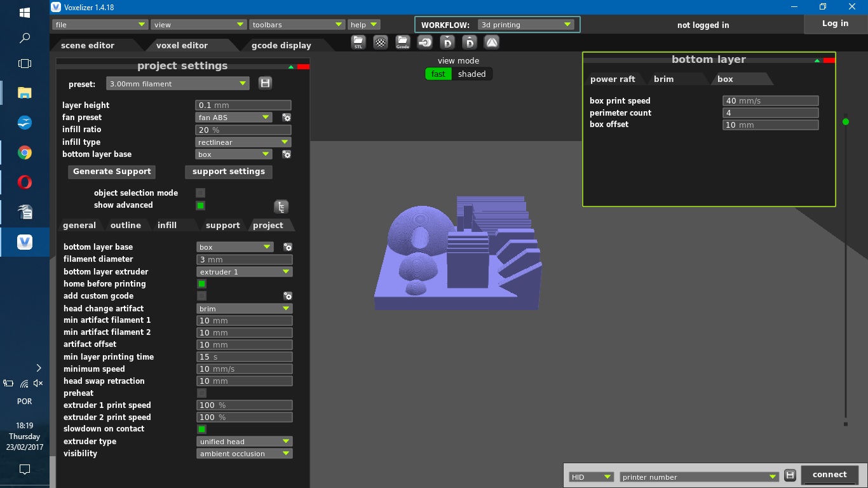Open the printer number dropdown

699,477
